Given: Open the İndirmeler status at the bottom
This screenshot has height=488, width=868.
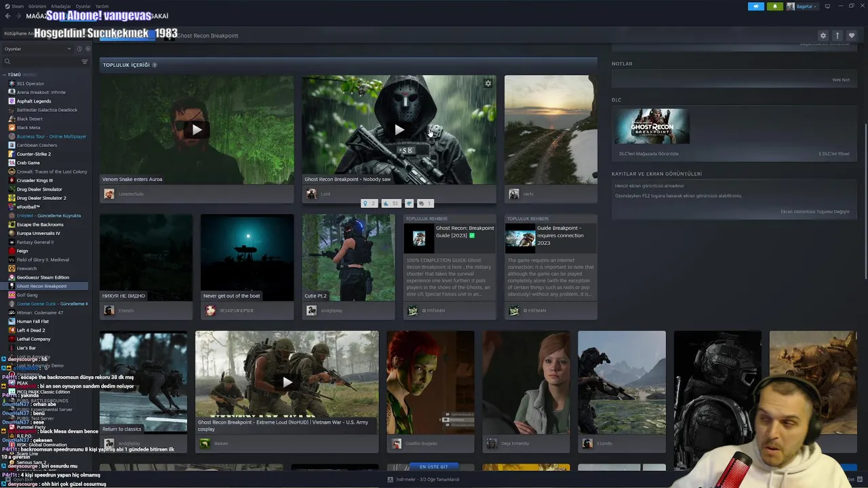Looking at the screenshot, I should [423, 479].
